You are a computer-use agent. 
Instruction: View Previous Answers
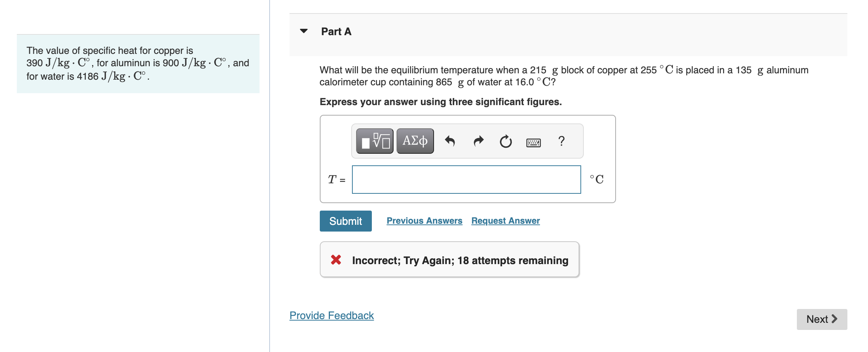[x=424, y=220]
